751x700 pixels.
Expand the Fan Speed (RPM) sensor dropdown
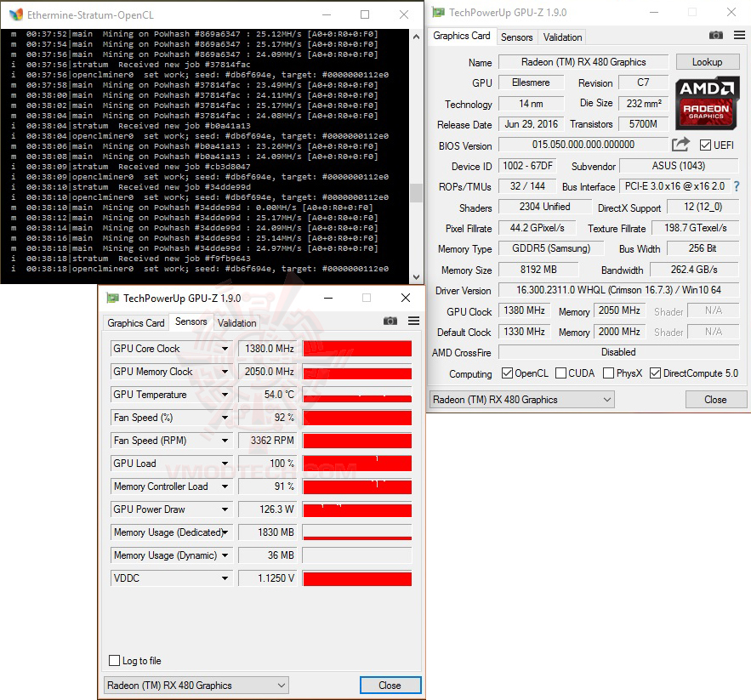(225, 441)
